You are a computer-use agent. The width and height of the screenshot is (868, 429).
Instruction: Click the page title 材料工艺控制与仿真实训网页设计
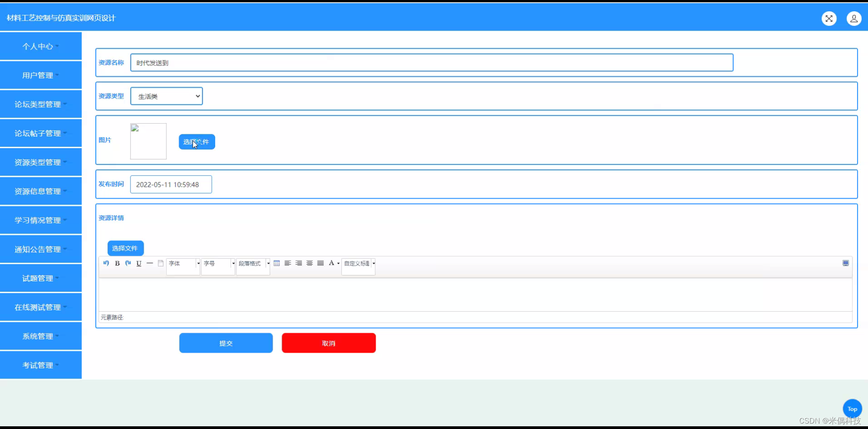pyautogui.click(x=61, y=18)
